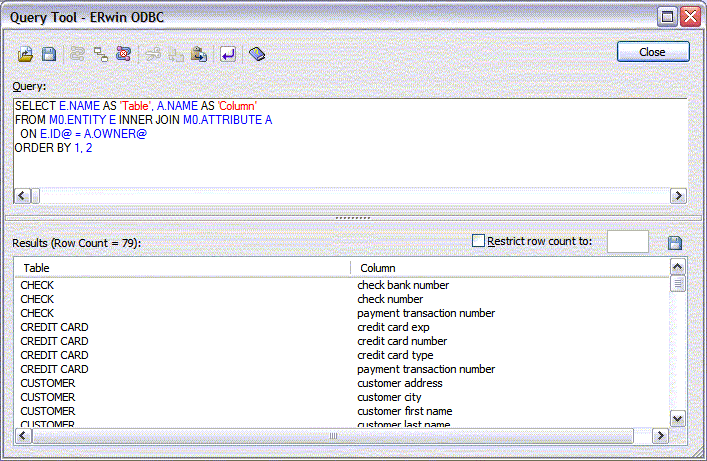Click the execute query return-arrow icon
This screenshot has width=707, height=461.
pyautogui.click(x=228, y=54)
